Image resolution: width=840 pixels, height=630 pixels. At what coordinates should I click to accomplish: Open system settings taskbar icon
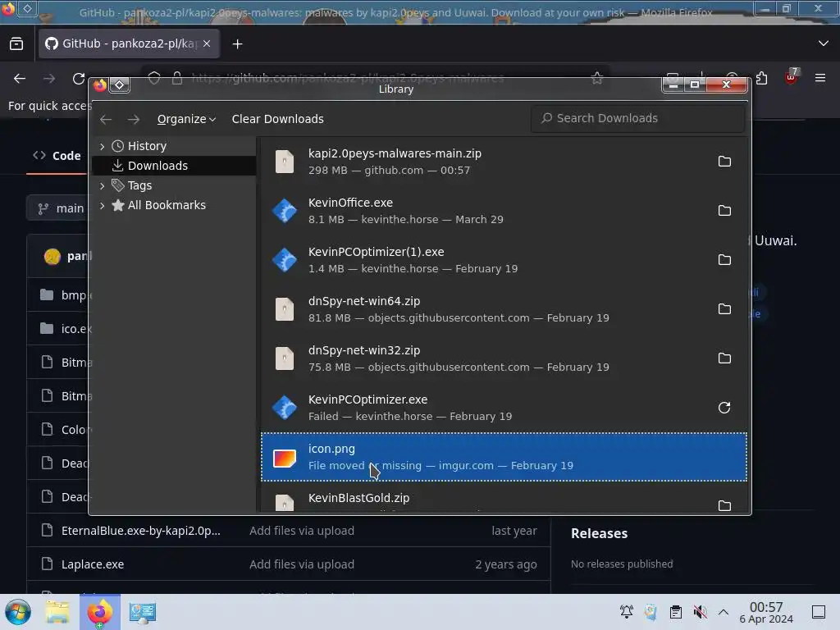pyautogui.click(x=142, y=612)
